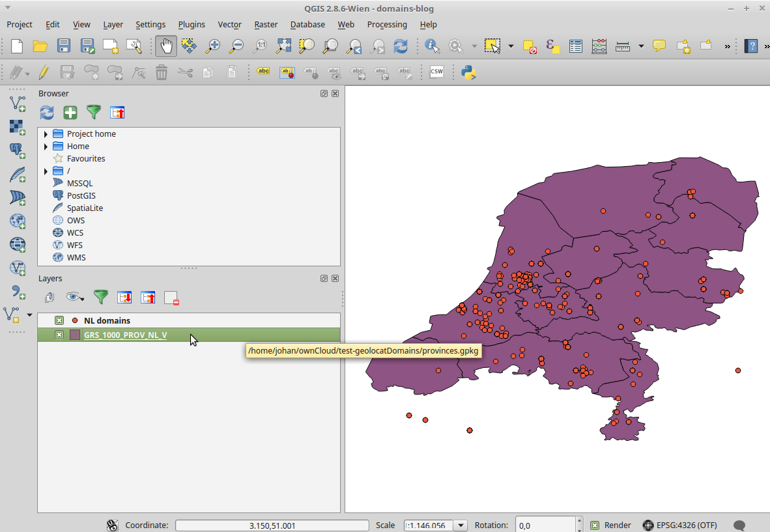Screen dimensions: 770x532
Task: Open the attribute table
Action: coord(575,46)
